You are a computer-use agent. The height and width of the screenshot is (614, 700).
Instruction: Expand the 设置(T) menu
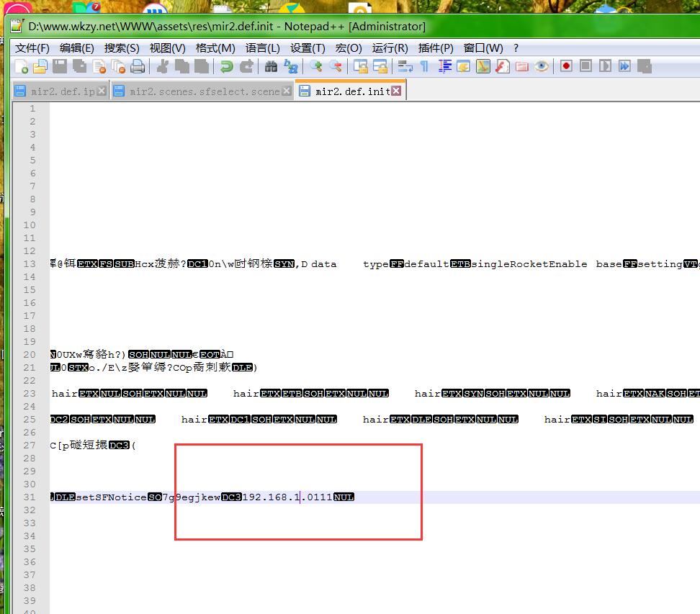[x=308, y=48]
